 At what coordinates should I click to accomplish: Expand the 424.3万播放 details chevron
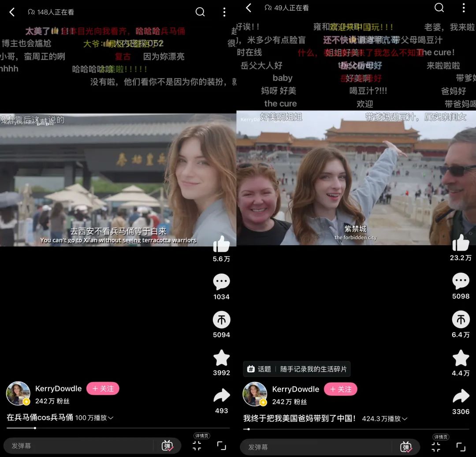click(405, 419)
